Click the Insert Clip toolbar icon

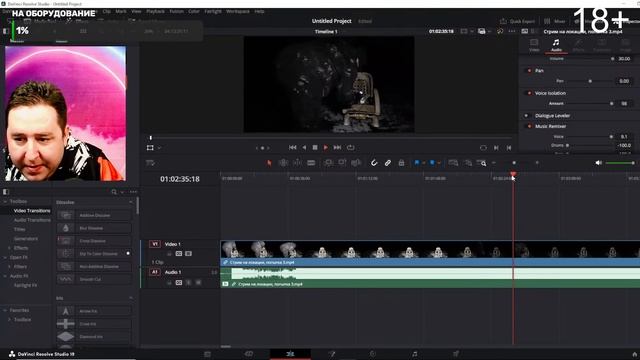pos(328,163)
